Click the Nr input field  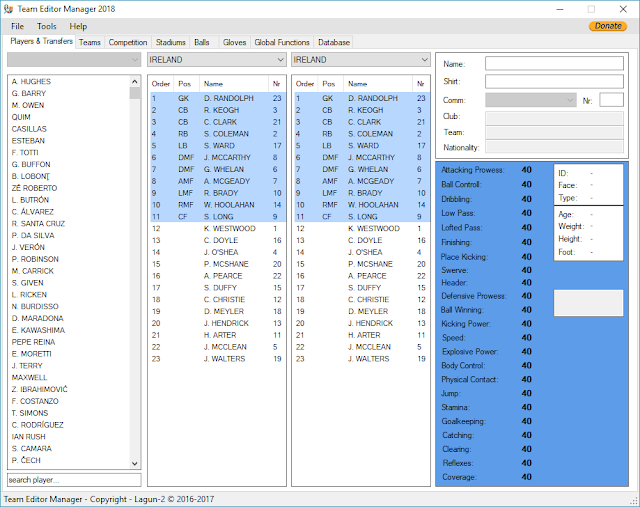pyautogui.click(x=611, y=100)
